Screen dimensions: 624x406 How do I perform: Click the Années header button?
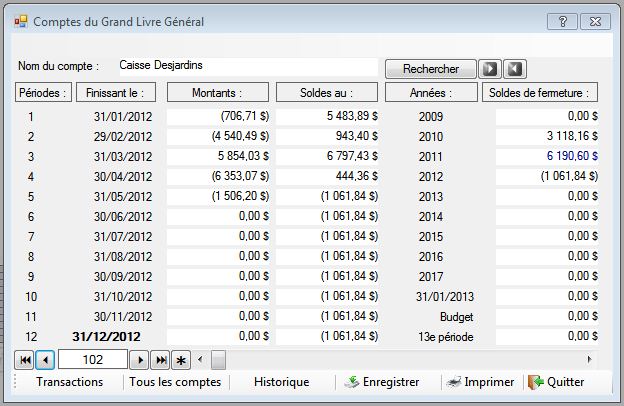tap(431, 92)
